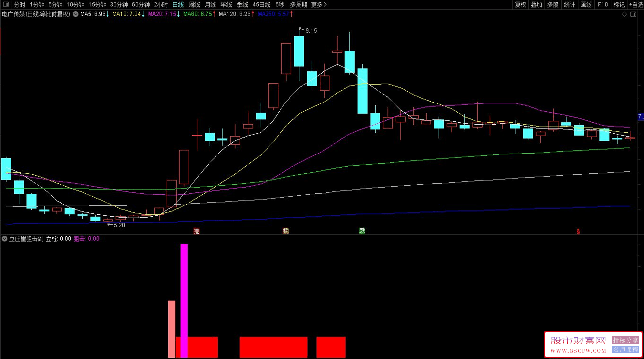Click the red 港 event marker
This screenshot has height=359, width=644.
coord(196,231)
